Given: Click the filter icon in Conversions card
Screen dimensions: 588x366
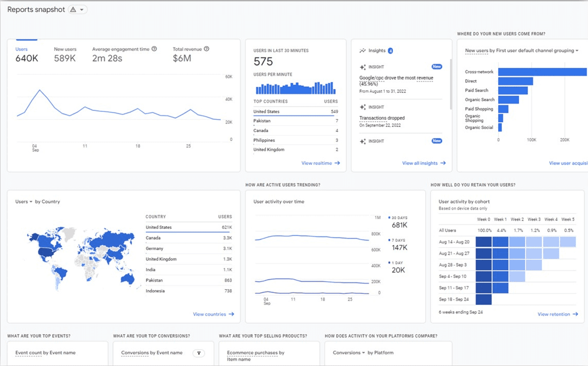Looking at the screenshot, I should 199,353.
